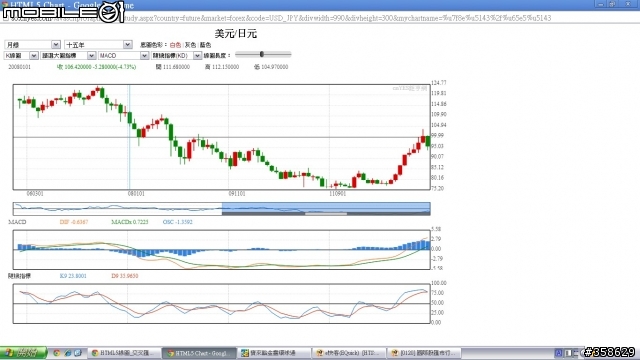Select the 藍色 background color option
Image resolution: width=640 pixels, height=360 pixels.
pos(205,45)
